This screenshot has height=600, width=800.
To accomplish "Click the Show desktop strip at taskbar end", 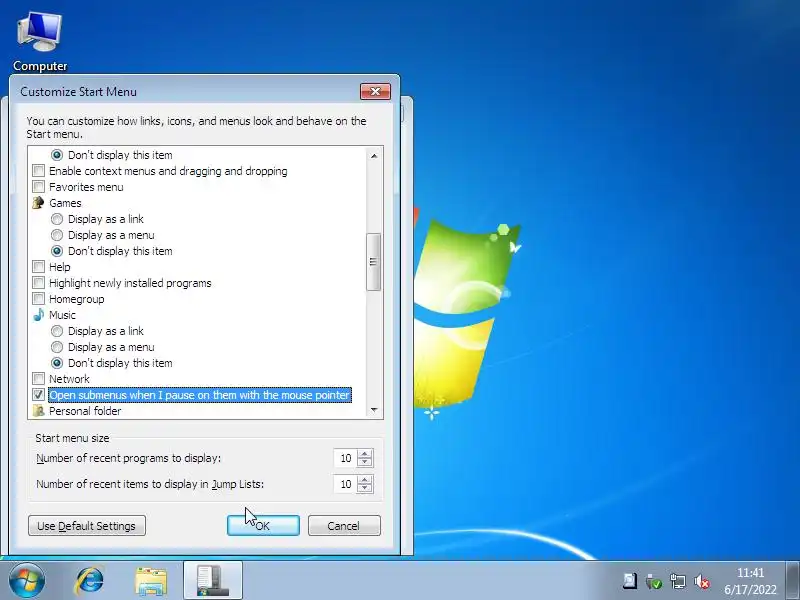I will 792,581.
